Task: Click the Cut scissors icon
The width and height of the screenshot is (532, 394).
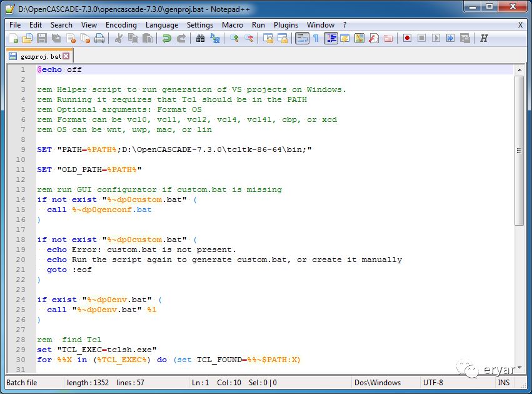Action: pos(118,38)
